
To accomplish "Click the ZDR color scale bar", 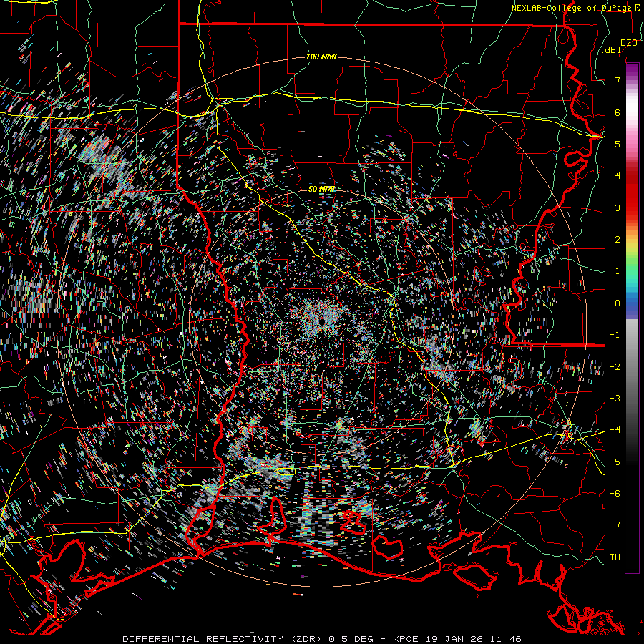I will 632,318.
